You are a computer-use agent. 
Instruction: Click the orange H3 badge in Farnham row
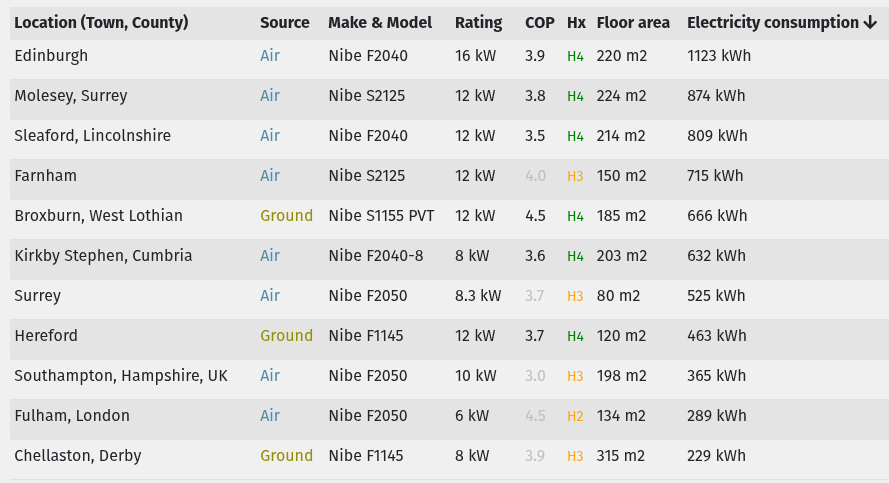tap(575, 176)
